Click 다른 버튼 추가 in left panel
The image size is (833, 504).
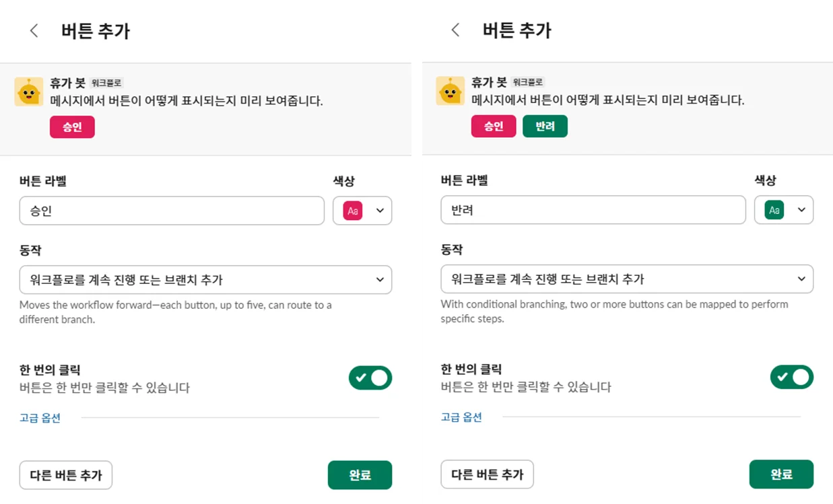click(x=66, y=475)
